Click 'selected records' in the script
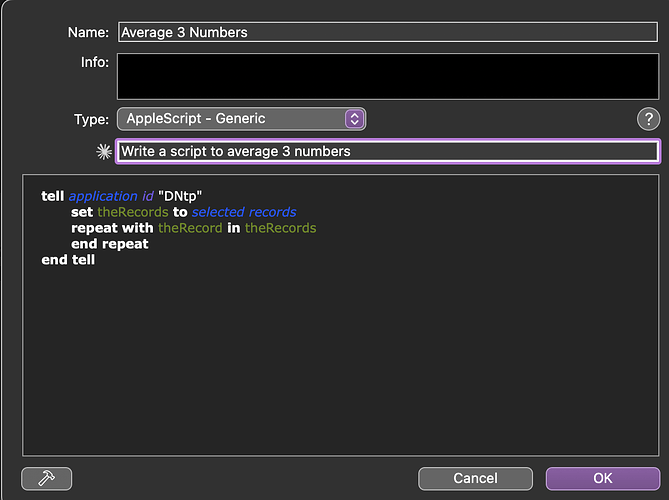The width and height of the screenshot is (669, 500). coord(244,212)
